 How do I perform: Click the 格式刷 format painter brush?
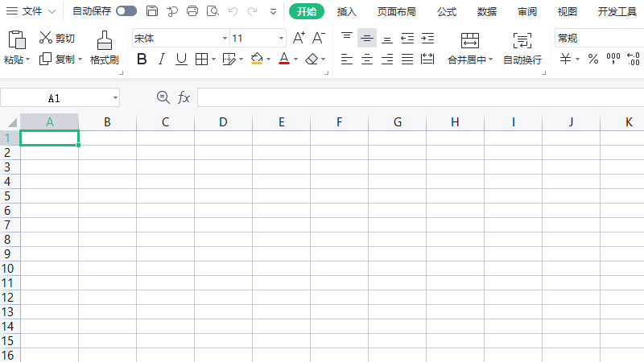(x=104, y=47)
